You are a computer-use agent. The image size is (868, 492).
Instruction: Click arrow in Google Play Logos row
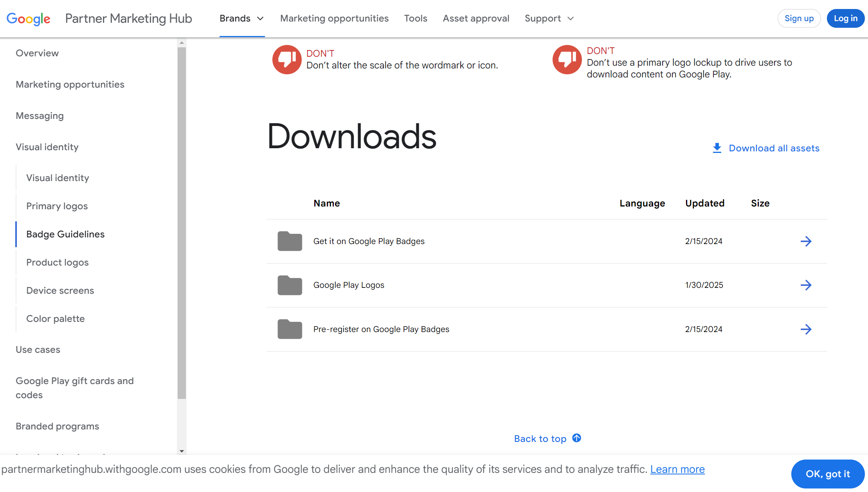(806, 285)
